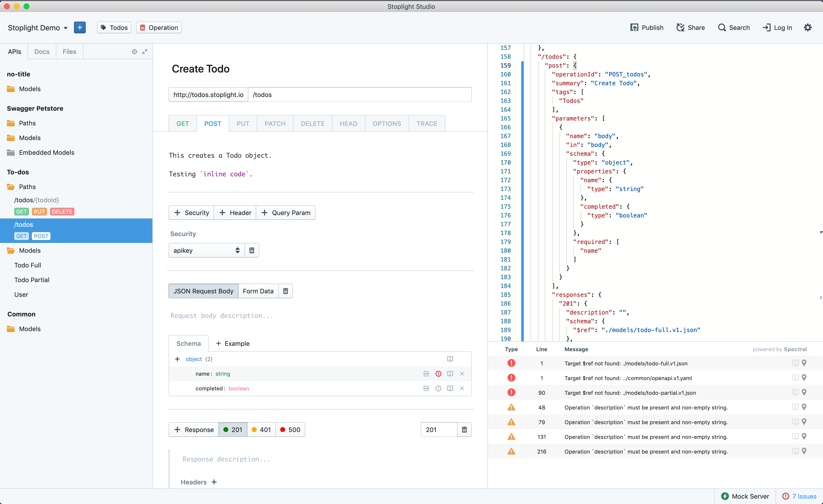Toggle the Mock Server
This screenshot has height=504, width=823.
coord(745,496)
